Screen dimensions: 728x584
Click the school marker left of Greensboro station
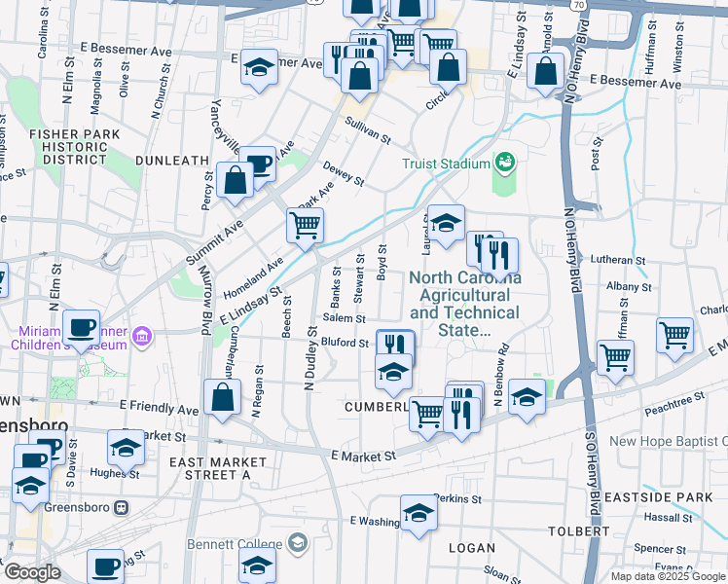(x=30, y=488)
